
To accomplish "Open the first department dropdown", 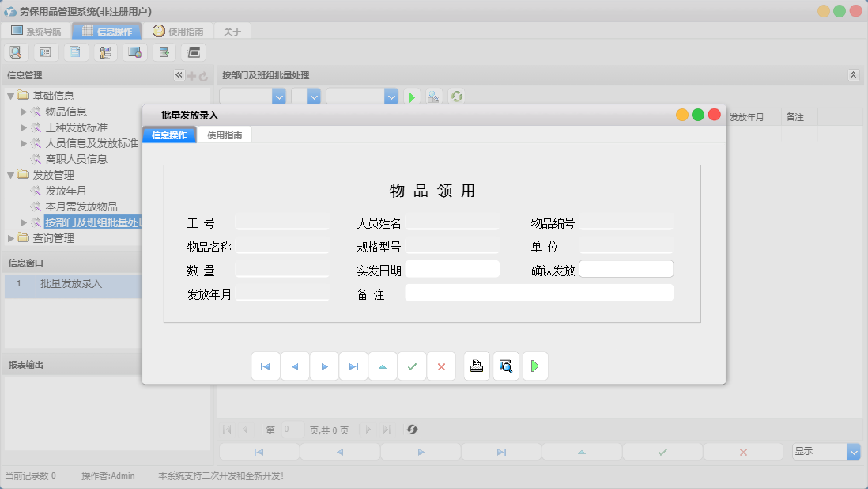I will (x=278, y=96).
